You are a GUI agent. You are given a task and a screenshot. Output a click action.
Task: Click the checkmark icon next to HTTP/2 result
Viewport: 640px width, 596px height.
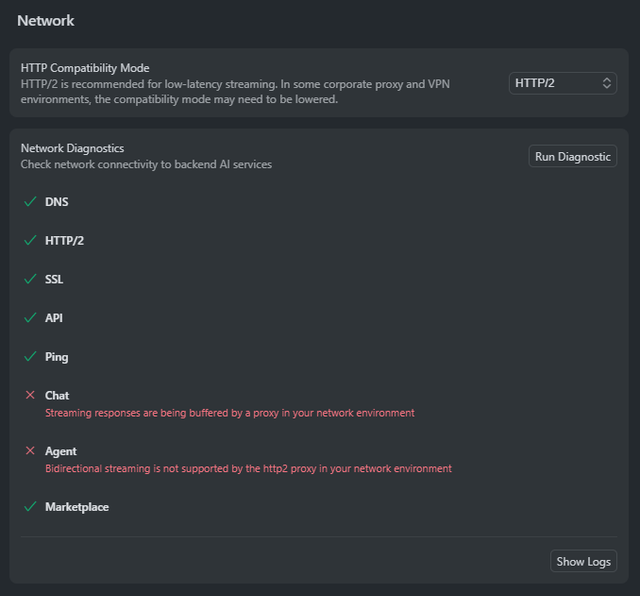coord(30,241)
